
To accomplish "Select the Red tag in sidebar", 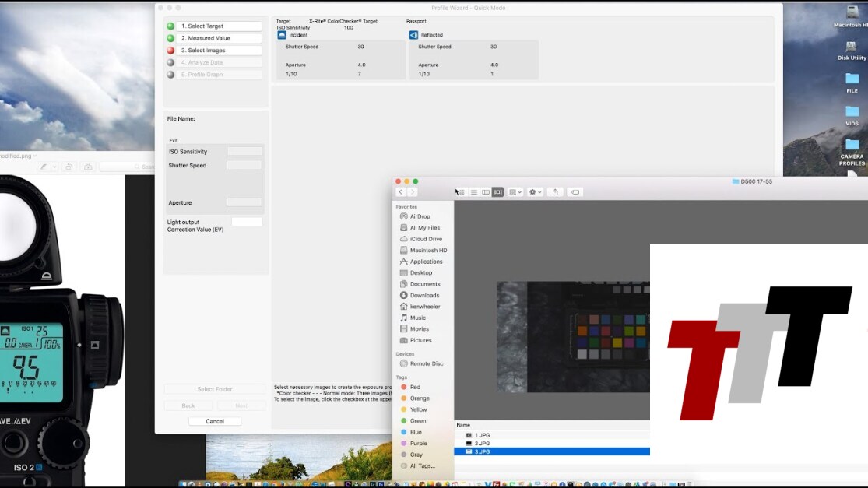I will tap(415, 387).
